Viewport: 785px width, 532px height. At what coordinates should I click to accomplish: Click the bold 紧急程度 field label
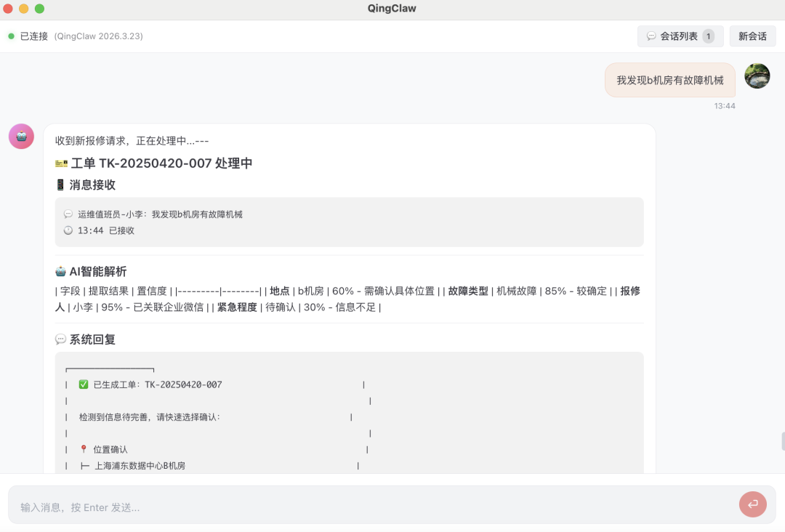tap(237, 307)
